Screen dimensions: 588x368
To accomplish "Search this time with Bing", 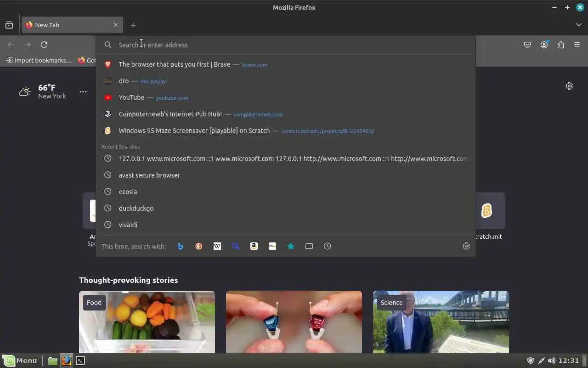I will [181, 246].
